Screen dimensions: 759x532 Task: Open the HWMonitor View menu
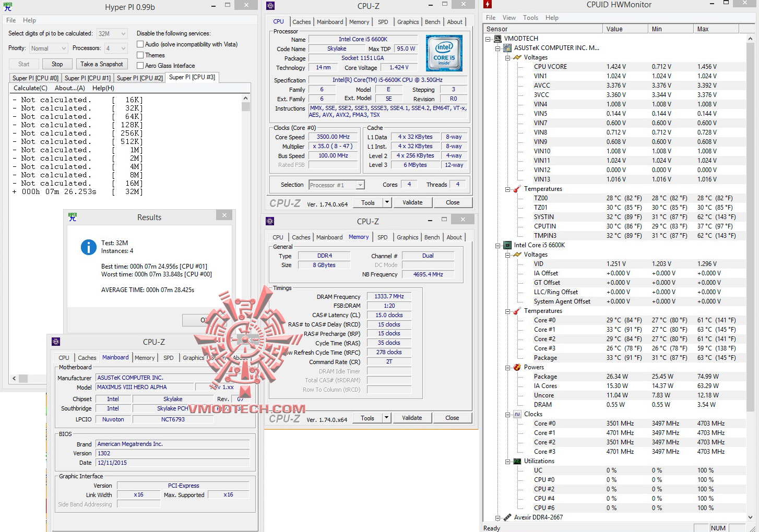tap(509, 18)
